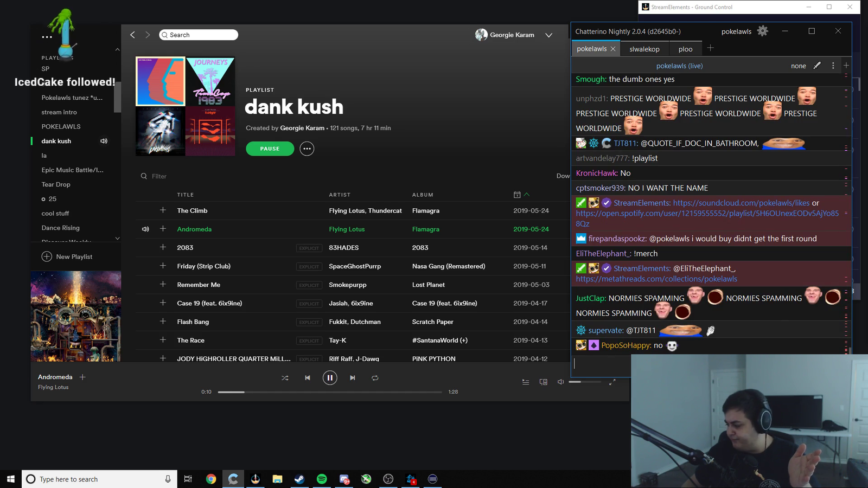Toggle moderation mode sword icon in Chatterino

pyautogui.click(x=817, y=66)
